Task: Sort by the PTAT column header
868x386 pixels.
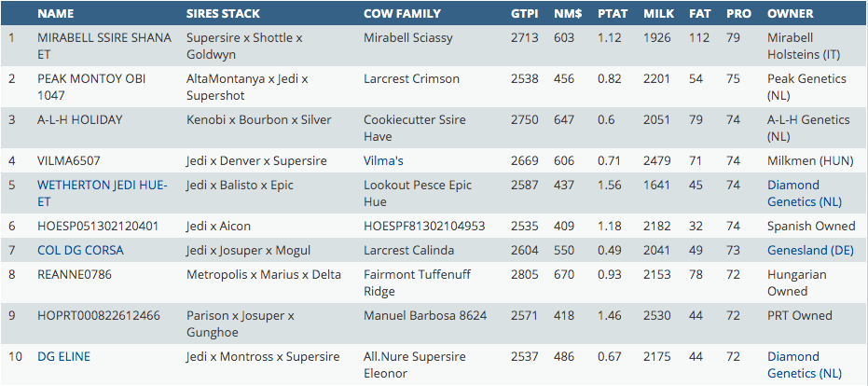Action: click(613, 14)
